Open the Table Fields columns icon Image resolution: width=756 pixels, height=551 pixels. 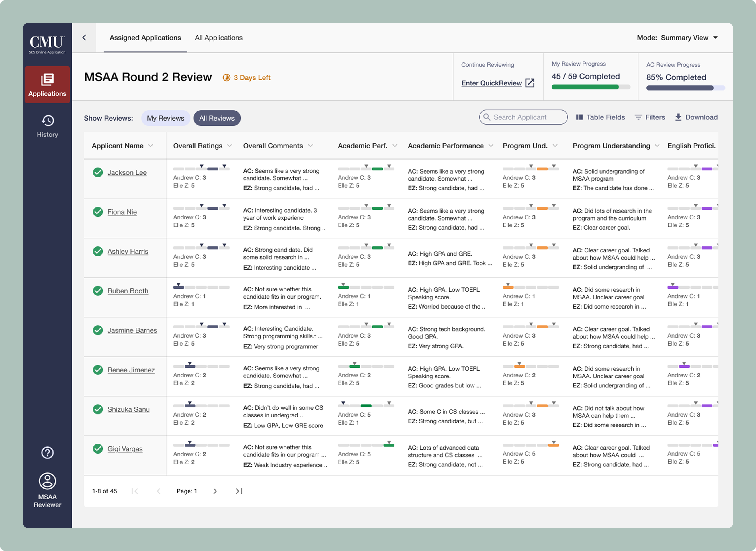coord(580,117)
